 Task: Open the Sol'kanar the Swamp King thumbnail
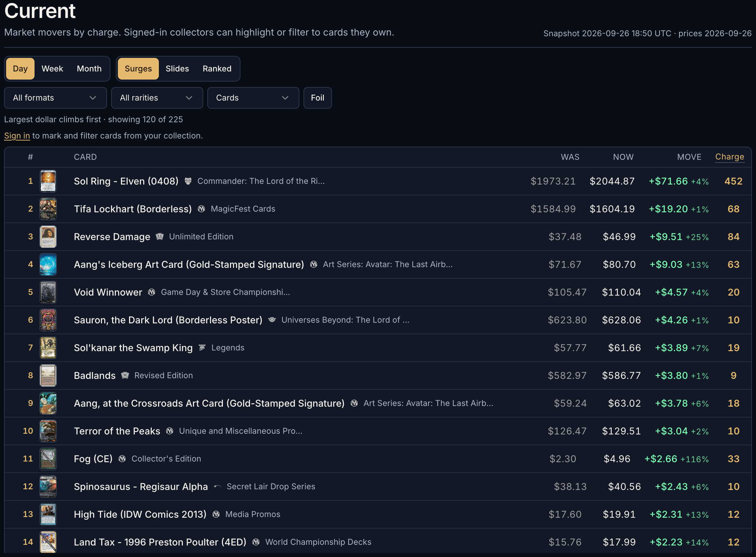coord(48,348)
